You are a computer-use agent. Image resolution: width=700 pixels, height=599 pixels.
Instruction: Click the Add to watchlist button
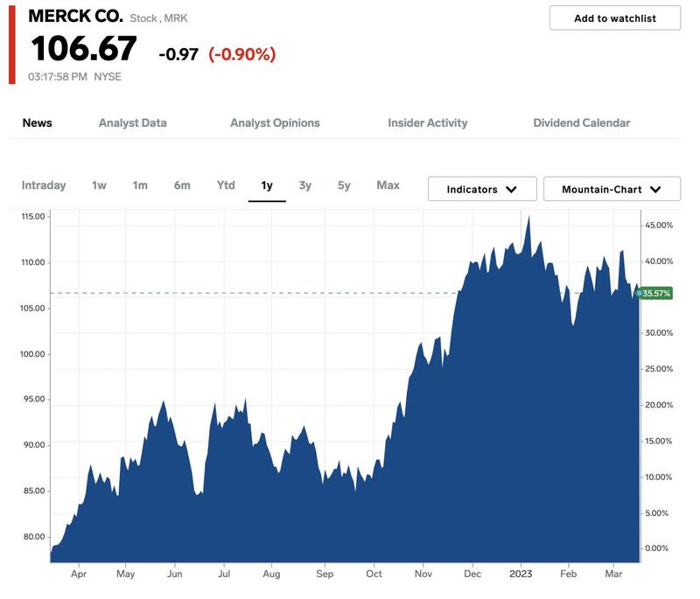(x=615, y=18)
